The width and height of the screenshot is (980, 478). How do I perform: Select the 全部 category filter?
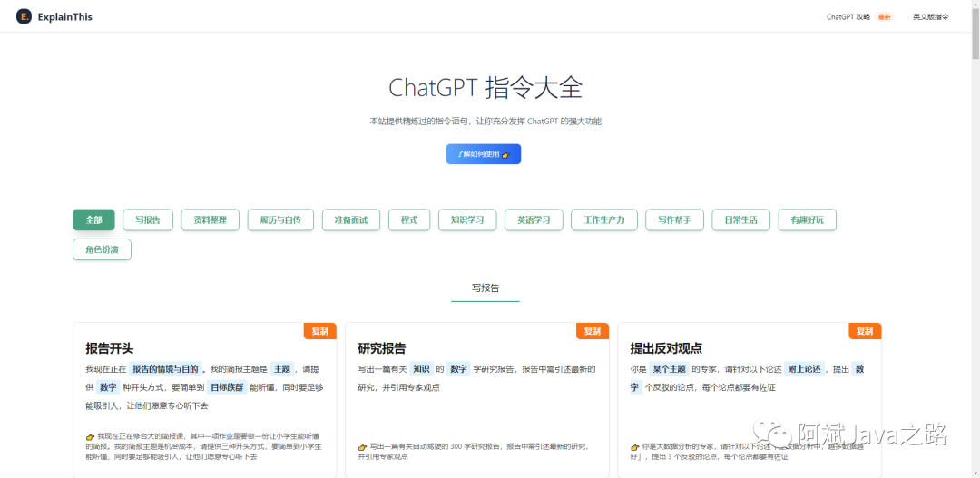pyautogui.click(x=94, y=220)
